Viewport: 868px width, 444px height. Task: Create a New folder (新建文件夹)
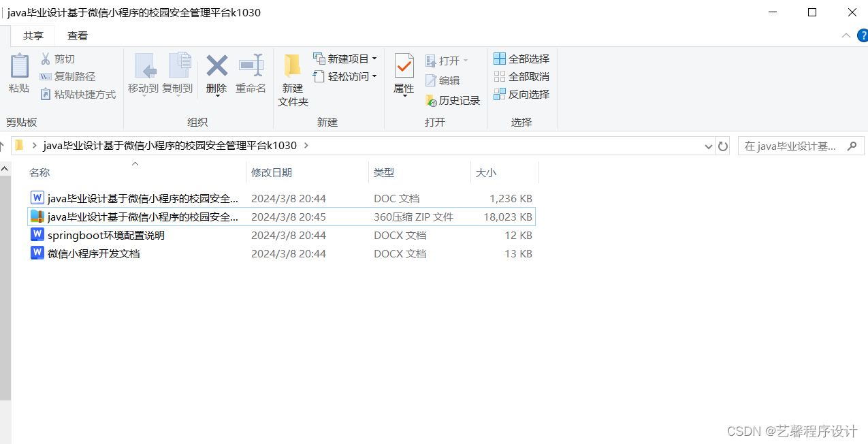coord(293,80)
